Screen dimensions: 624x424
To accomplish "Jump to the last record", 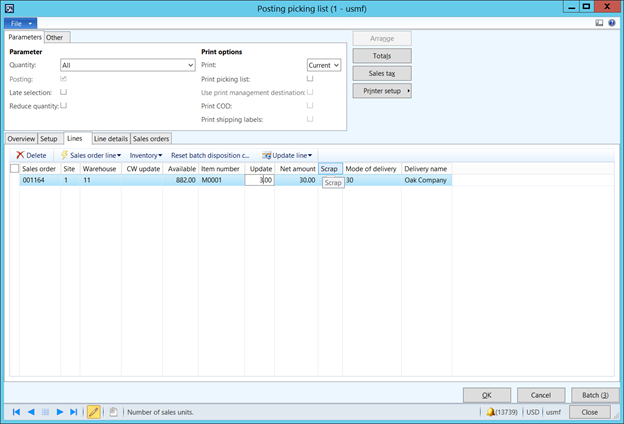I will click(74, 411).
